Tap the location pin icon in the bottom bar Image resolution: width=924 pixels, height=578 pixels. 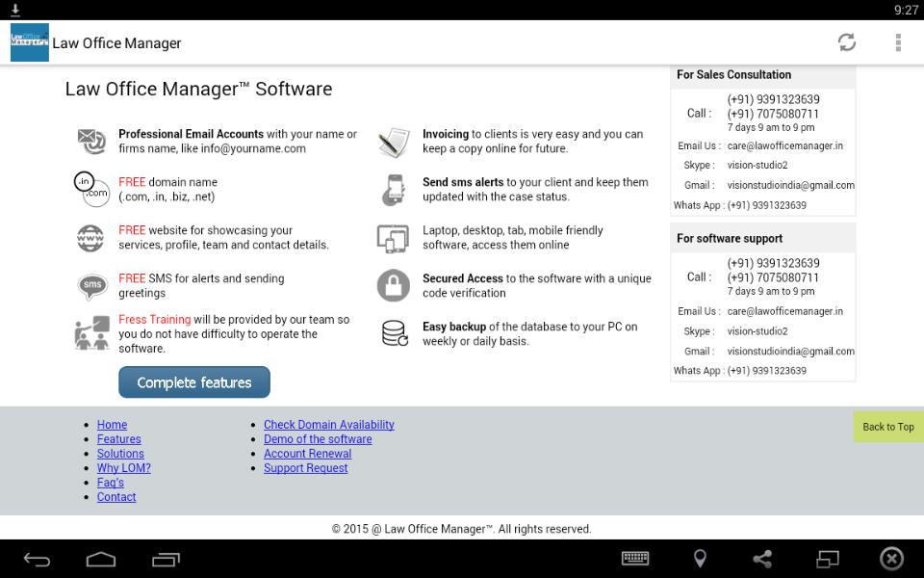[700, 558]
